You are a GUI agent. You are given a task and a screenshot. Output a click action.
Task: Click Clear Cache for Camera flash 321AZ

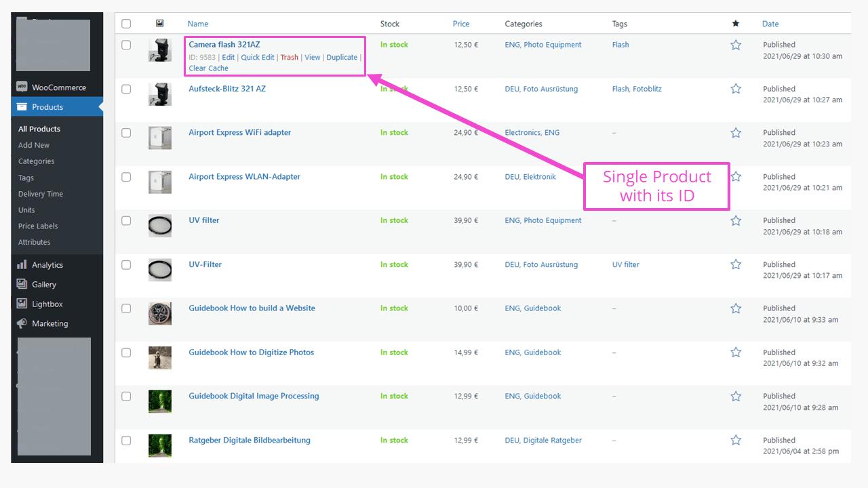click(x=208, y=68)
